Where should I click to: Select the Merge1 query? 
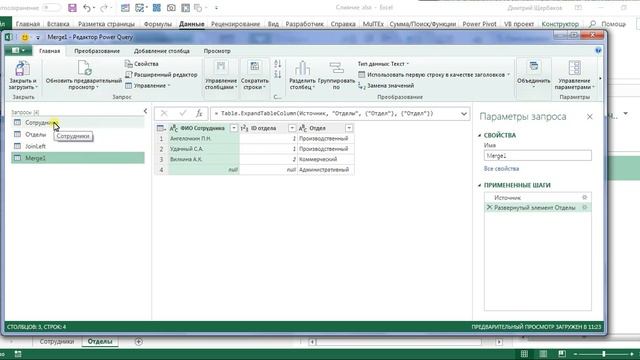(x=78, y=158)
